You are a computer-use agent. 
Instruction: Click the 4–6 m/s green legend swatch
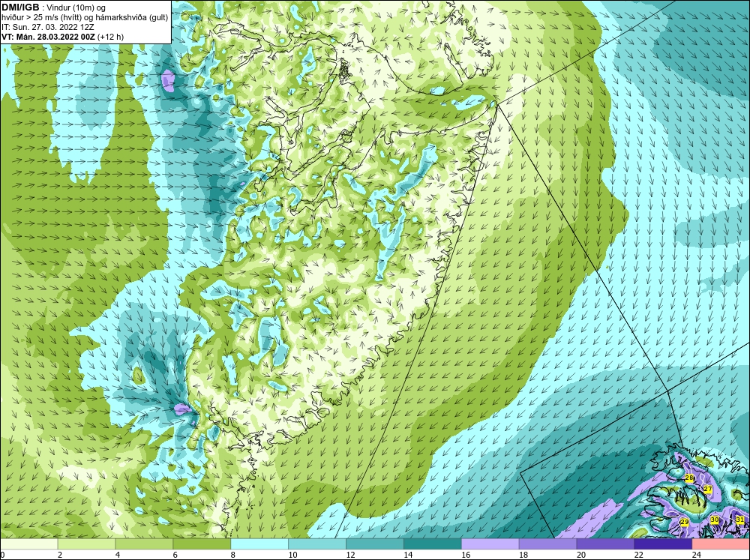pyautogui.click(x=144, y=544)
